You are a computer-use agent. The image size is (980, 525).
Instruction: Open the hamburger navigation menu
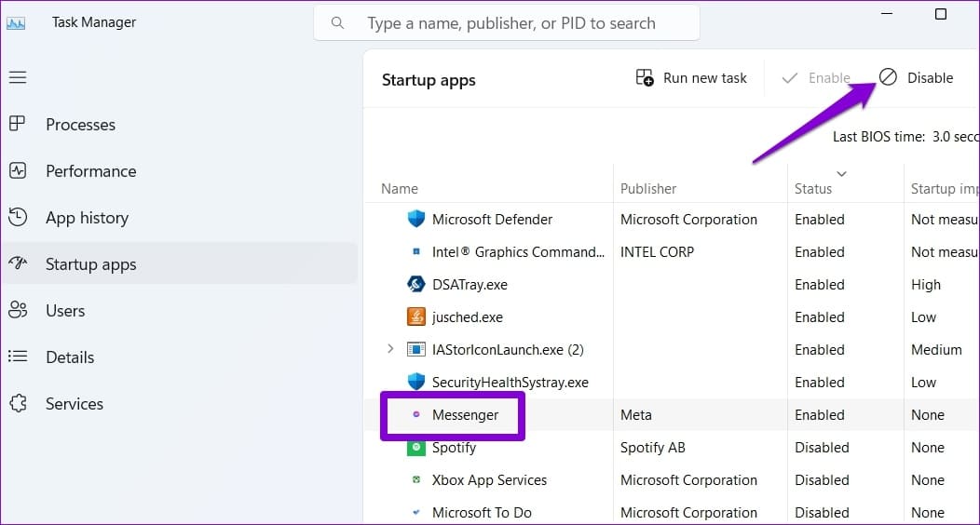tap(18, 77)
